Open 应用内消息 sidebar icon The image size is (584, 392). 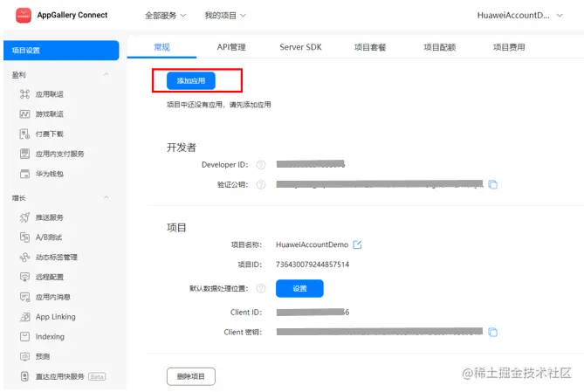24,297
